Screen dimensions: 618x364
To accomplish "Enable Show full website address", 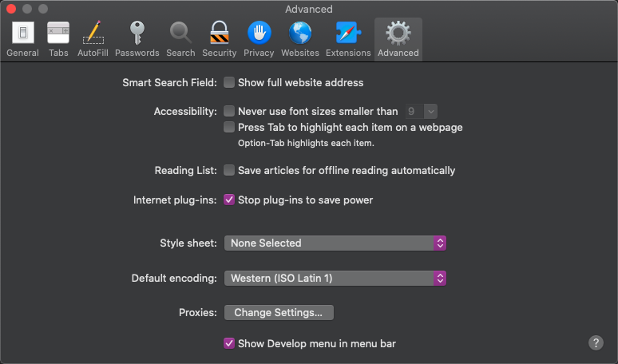I will [x=229, y=82].
